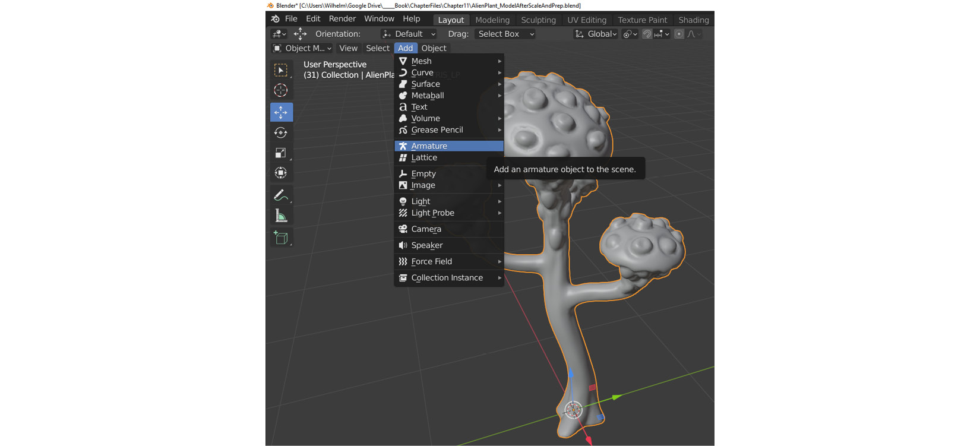Viewport: 980px width, 446px height.
Task: Open the pivot point dropdown
Action: (630, 34)
